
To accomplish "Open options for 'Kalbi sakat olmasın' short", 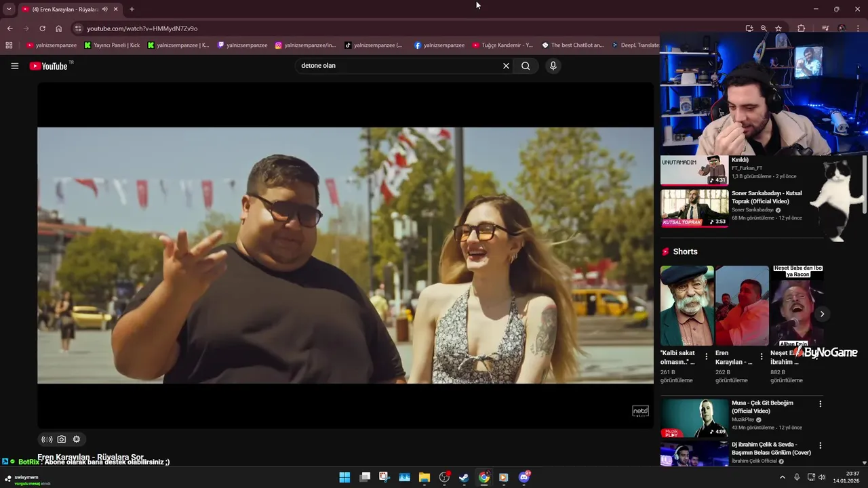I will 707,357.
